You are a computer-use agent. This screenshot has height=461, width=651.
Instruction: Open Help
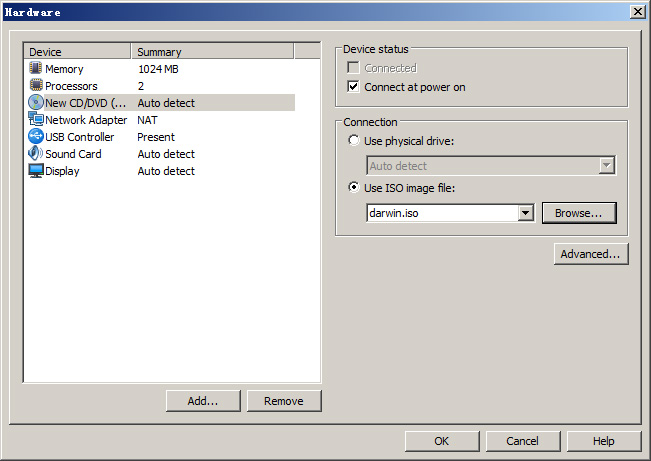pos(604,441)
